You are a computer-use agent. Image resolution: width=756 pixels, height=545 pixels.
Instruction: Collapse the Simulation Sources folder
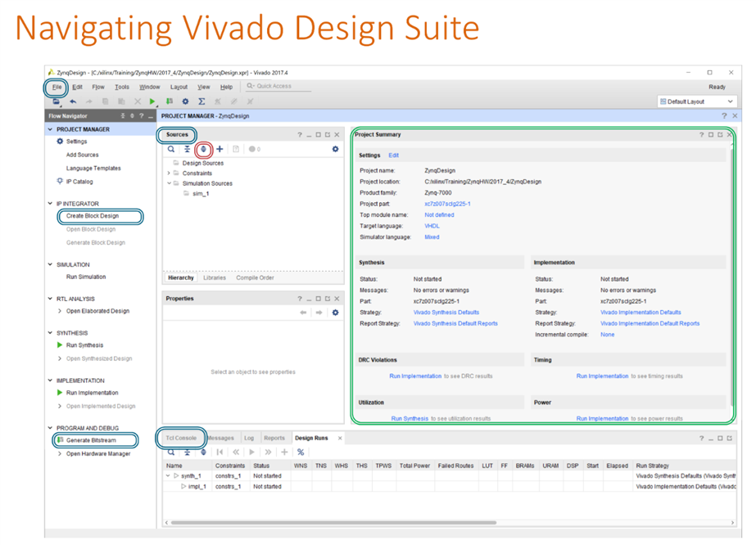[x=169, y=183]
